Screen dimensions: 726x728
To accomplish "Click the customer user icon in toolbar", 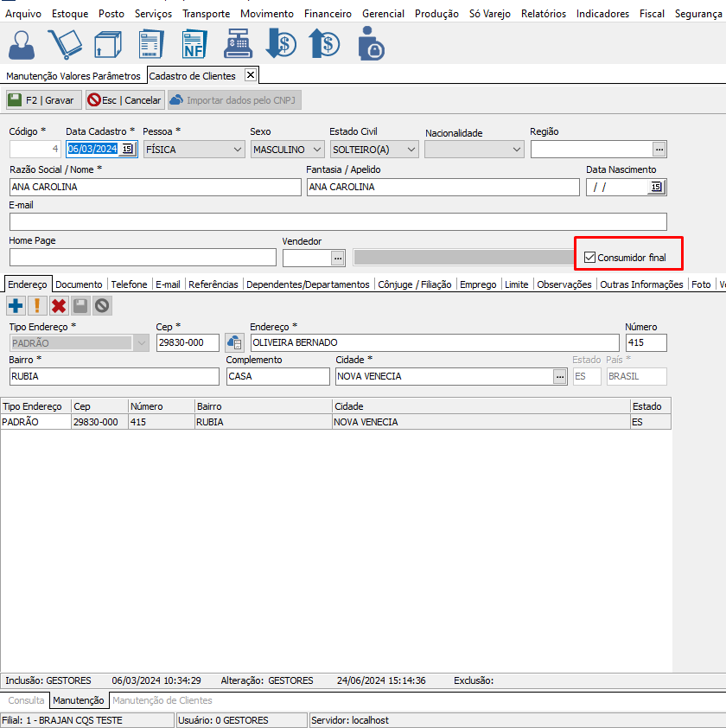I will pyautogui.click(x=22, y=43).
